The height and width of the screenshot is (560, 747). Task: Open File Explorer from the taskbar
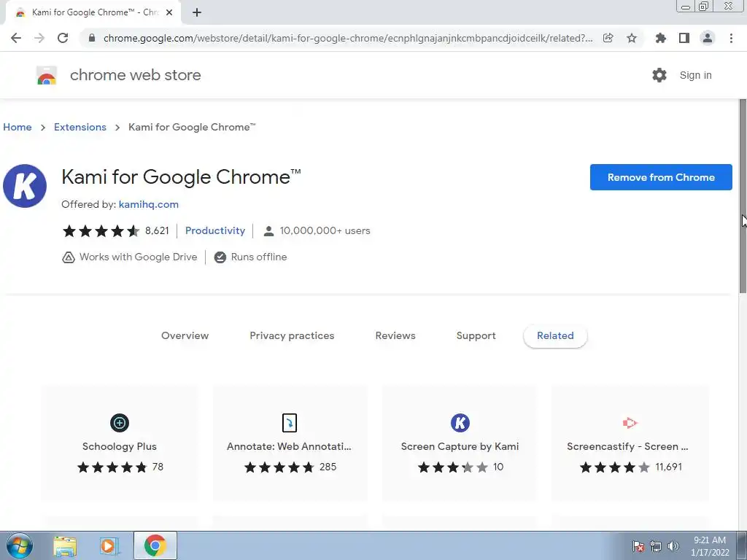65,545
